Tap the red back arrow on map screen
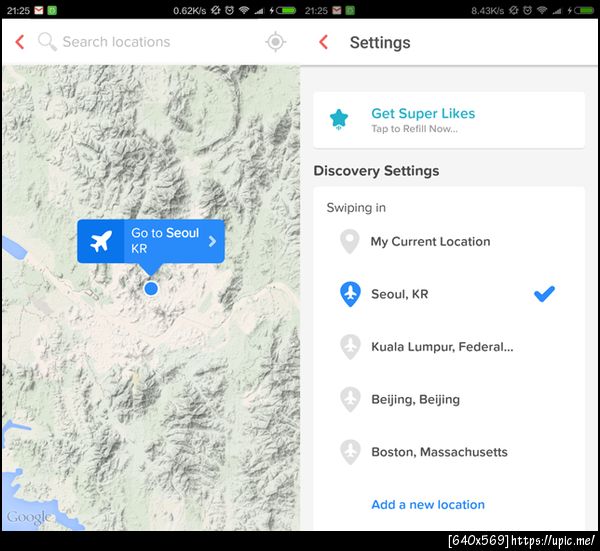The width and height of the screenshot is (600, 551). [x=20, y=42]
